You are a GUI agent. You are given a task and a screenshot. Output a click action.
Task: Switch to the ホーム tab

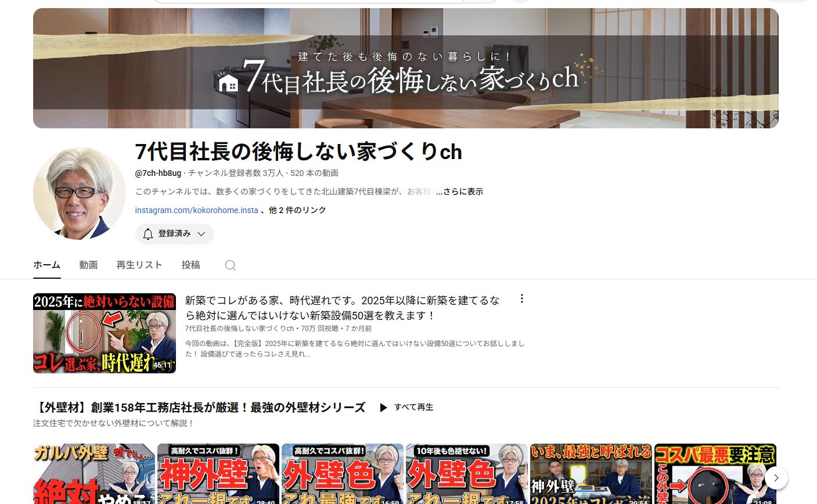[x=46, y=265]
